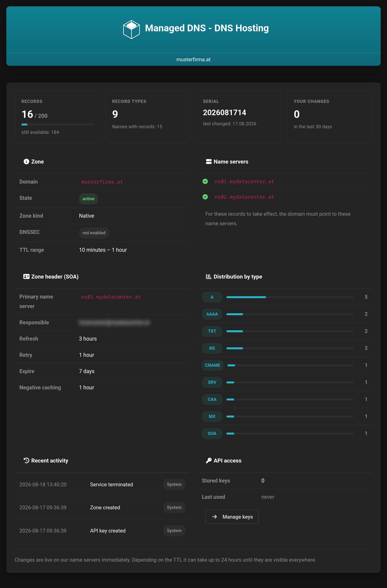Screen dimensions: 387x588
Task: Click ns01.mydatacenter.at in Name servers list
Action: (244, 182)
